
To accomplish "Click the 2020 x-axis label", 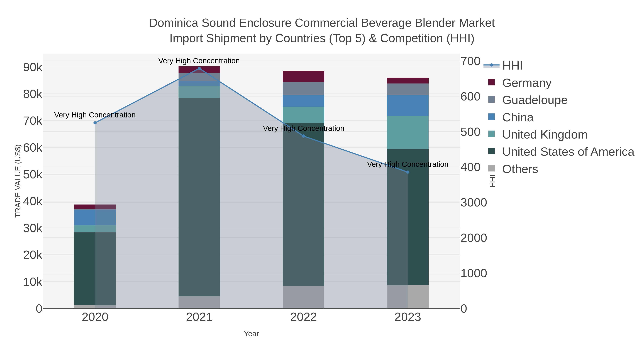I will click(95, 317).
